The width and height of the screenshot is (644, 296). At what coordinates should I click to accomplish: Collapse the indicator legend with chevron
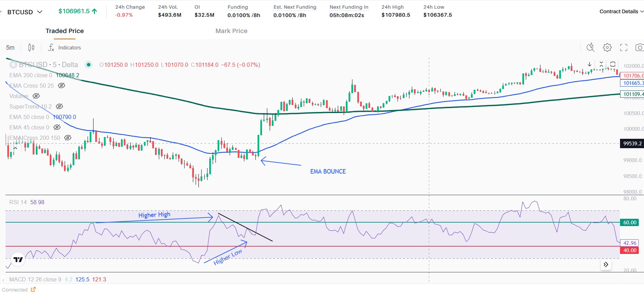(15, 148)
